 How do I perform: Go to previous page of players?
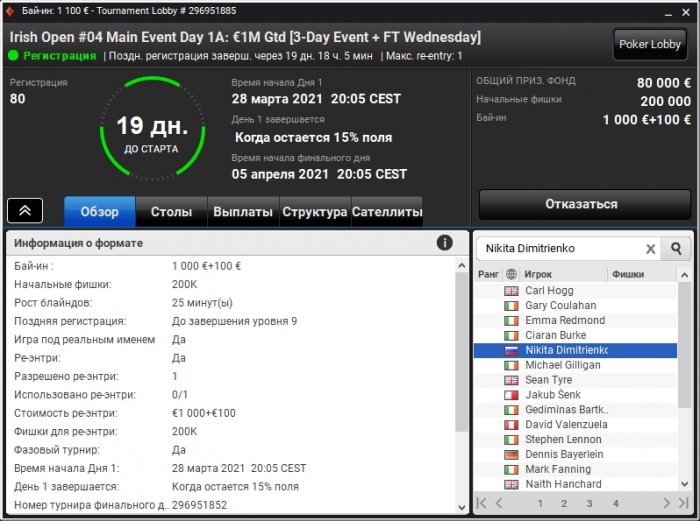point(499,503)
